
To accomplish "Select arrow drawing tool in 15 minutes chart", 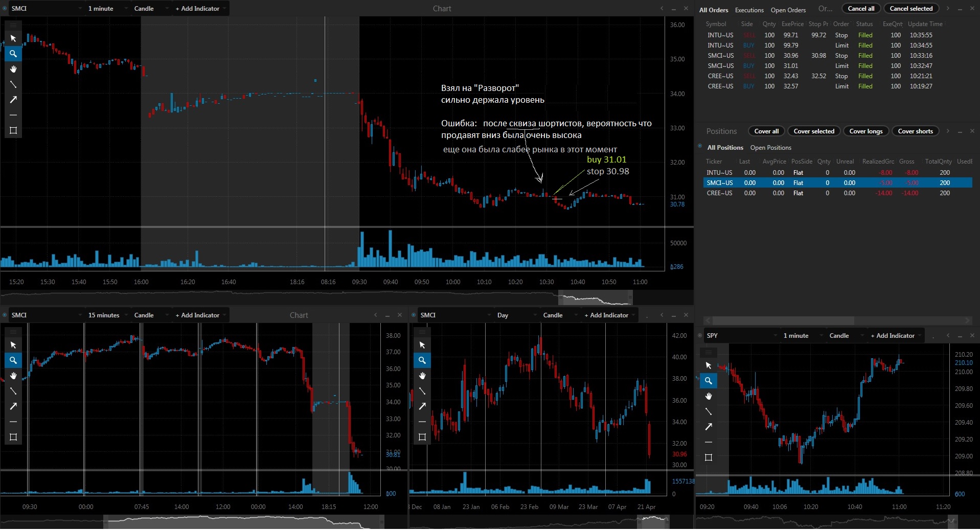I will 13,406.
